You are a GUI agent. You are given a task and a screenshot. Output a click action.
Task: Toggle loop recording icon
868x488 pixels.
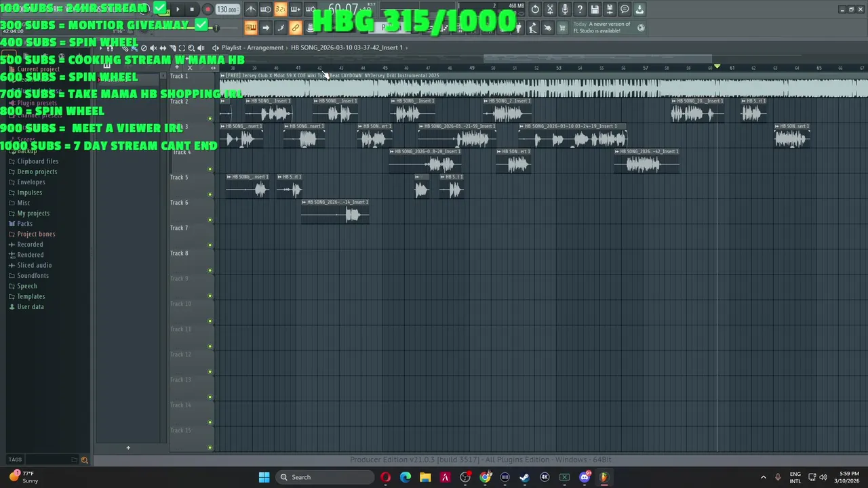point(310,9)
